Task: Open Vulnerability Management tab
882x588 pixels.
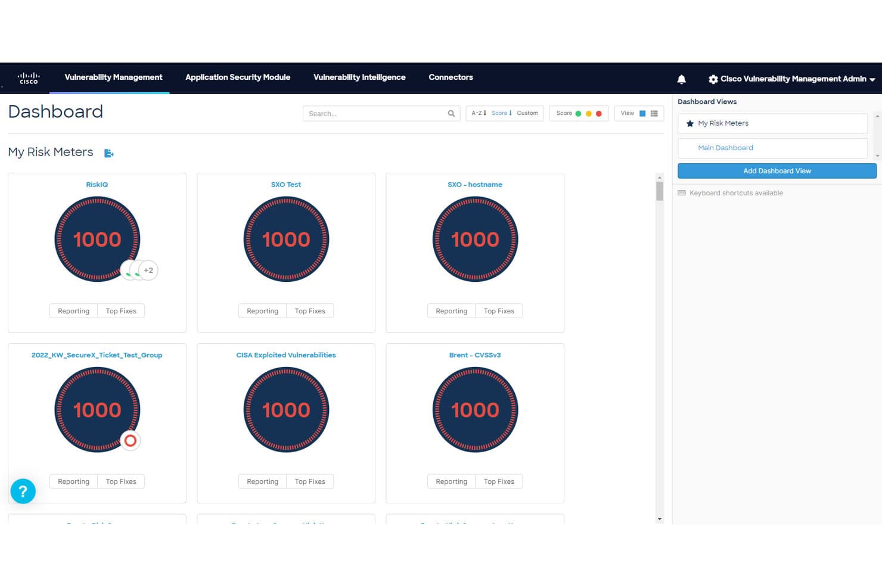Action: [x=113, y=77]
